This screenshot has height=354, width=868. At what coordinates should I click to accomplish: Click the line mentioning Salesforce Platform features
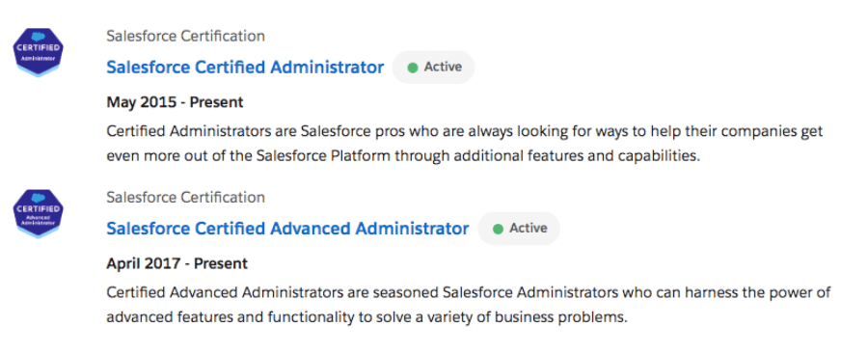[403, 155]
